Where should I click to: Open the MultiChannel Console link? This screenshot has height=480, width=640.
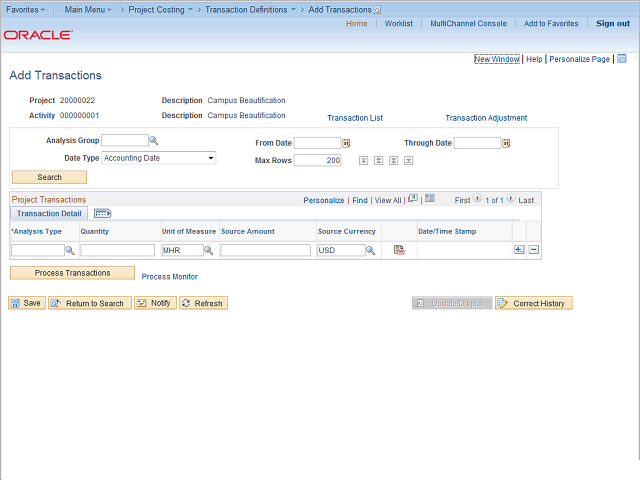tap(468, 24)
